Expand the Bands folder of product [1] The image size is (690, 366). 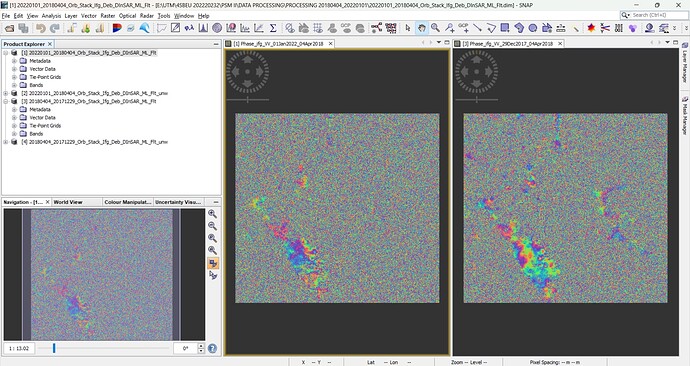pos(14,85)
